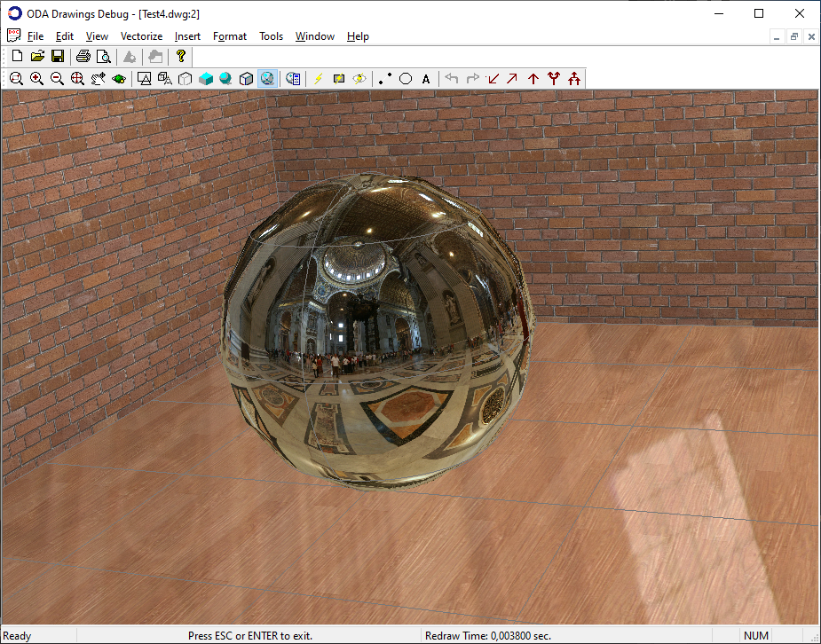
Task: Click the zoom extents crosshair magnifier
Action: [77, 79]
